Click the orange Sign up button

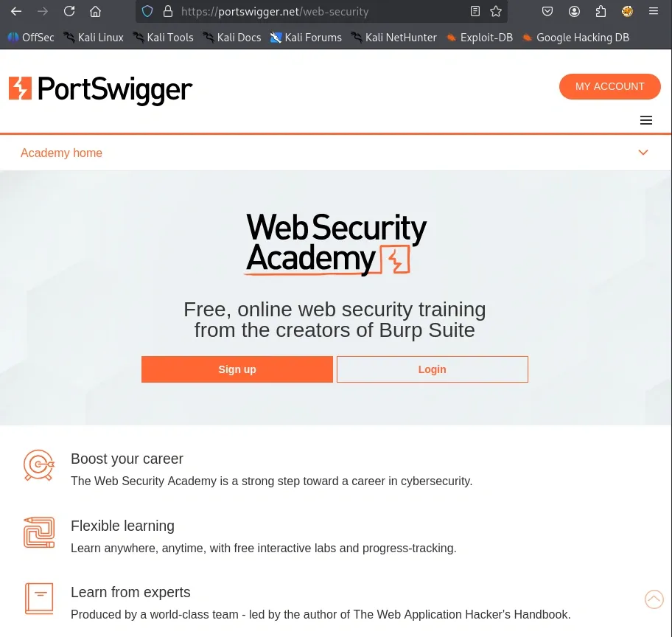tap(237, 369)
